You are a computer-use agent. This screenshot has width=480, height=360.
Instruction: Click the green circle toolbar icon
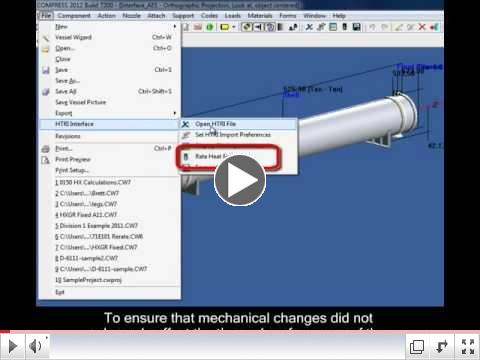210,27
